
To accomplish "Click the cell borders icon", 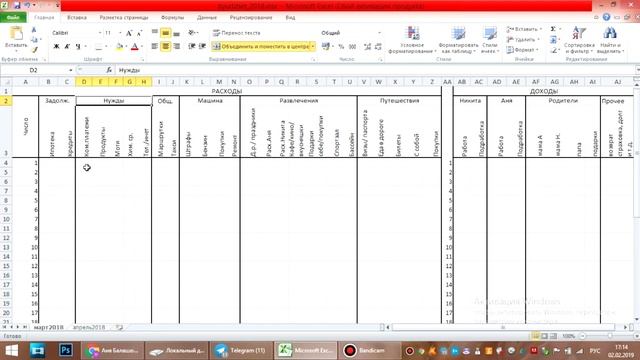I will click(x=98, y=47).
